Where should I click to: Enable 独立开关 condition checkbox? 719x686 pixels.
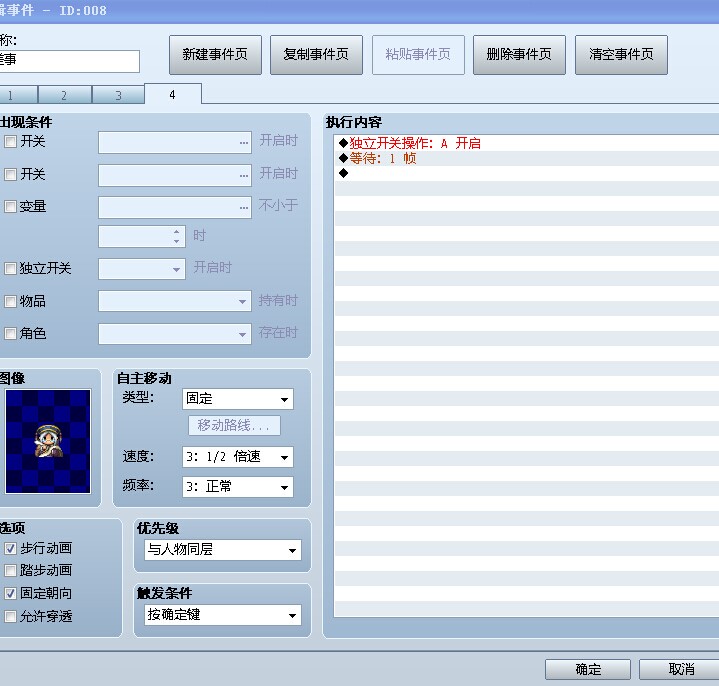10,268
